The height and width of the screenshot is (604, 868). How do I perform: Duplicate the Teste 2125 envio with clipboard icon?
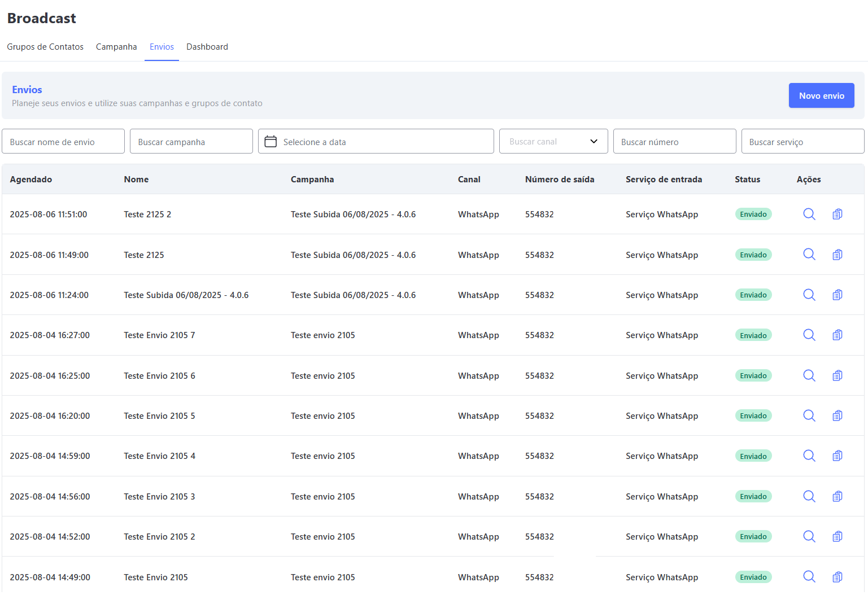[x=837, y=255]
